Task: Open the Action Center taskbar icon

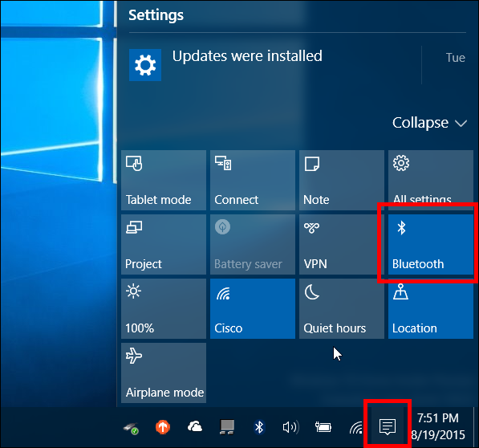Action: 388,426
